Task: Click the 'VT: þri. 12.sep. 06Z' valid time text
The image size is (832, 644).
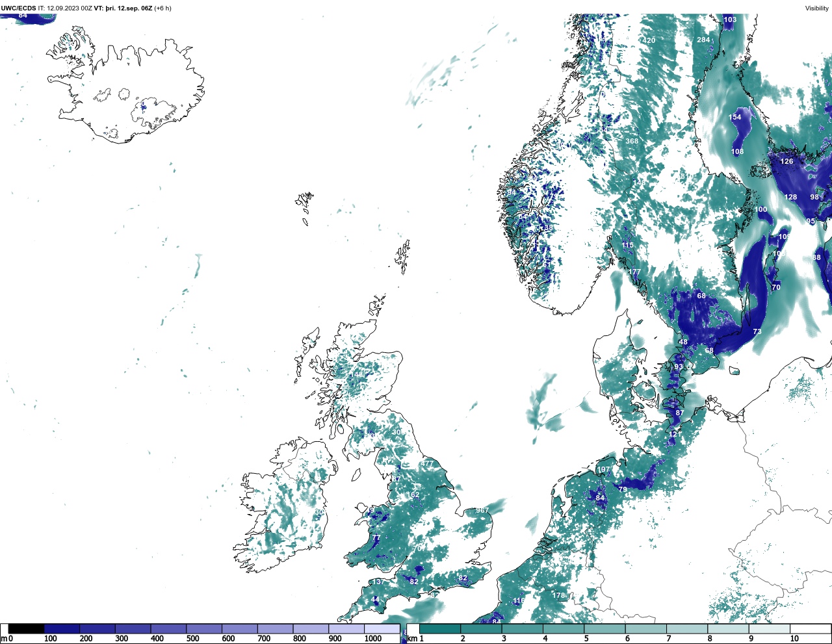Action: point(123,8)
